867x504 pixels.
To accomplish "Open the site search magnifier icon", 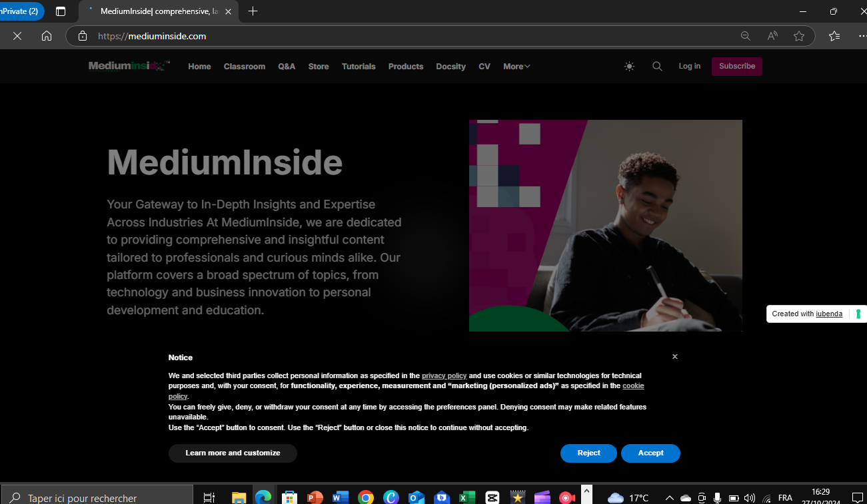I will coord(657,67).
